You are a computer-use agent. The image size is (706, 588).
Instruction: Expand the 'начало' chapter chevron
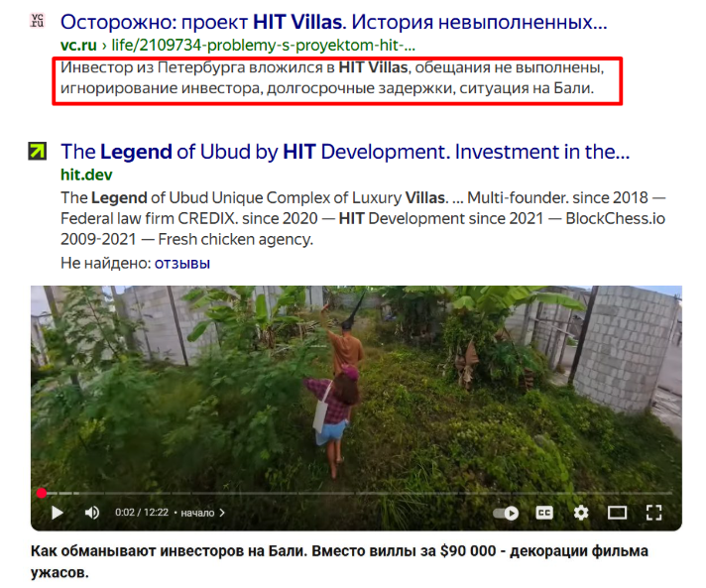(222, 513)
